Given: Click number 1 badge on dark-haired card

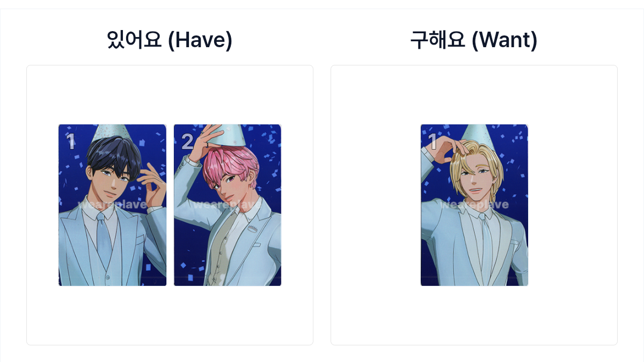Looking at the screenshot, I should tap(70, 142).
